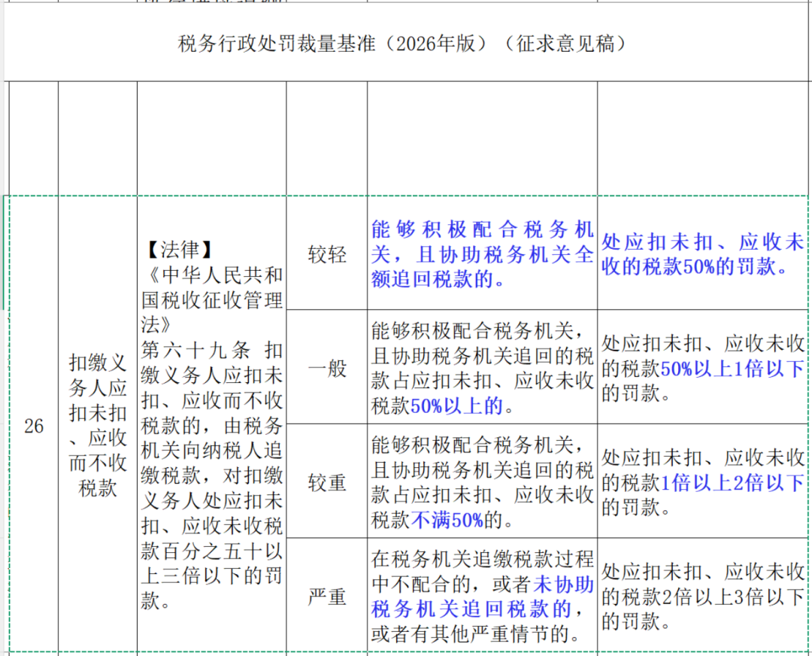Click the severity cell 一般
Screen dimensions: 812x656
point(327,367)
